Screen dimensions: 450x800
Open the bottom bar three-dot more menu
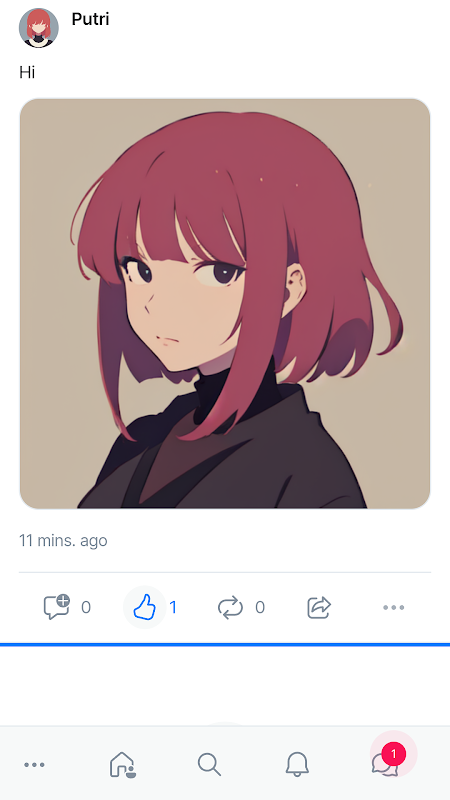pyautogui.click(x=35, y=764)
